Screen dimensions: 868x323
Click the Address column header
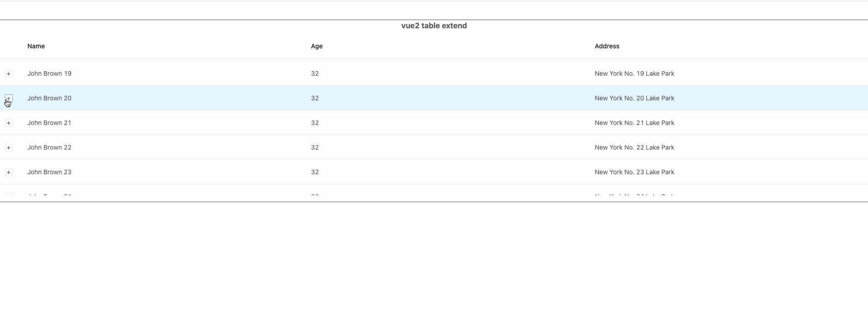tap(607, 46)
